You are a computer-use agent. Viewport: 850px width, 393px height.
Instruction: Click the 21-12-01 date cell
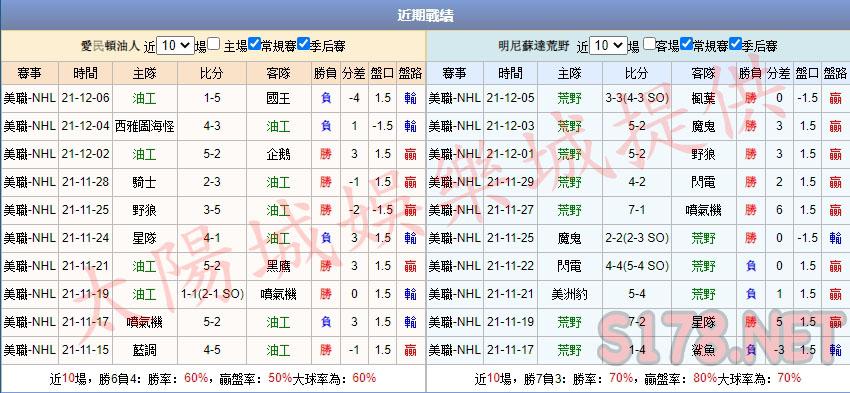click(510, 154)
